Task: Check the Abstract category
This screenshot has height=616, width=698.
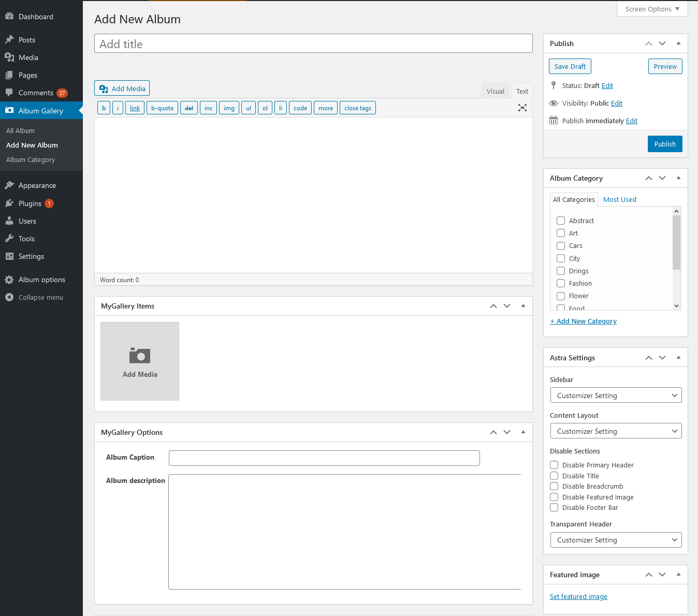Action: pos(561,221)
